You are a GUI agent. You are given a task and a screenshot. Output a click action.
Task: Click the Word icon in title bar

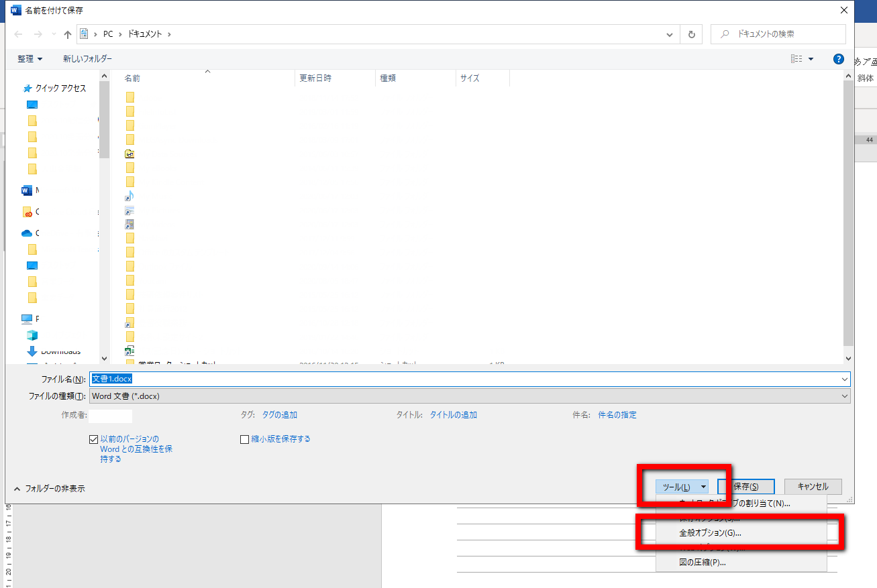point(16,10)
